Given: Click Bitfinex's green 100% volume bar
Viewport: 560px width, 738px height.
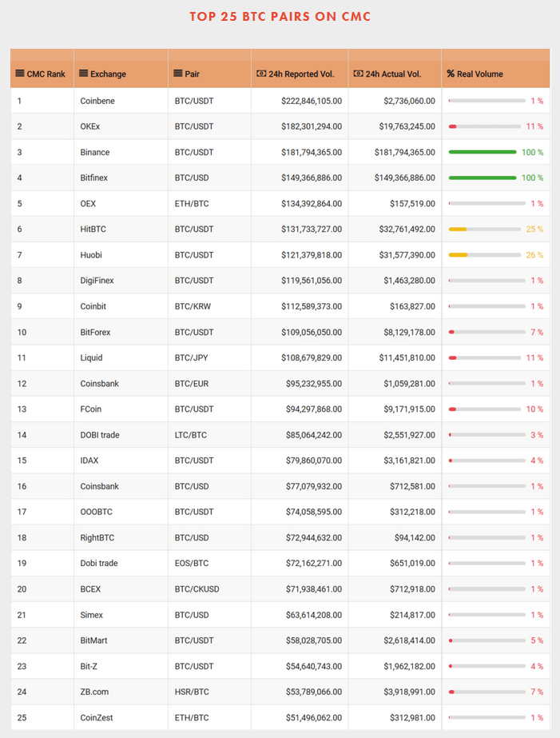Looking at the screenshot, I should click(x=483, y=178).
